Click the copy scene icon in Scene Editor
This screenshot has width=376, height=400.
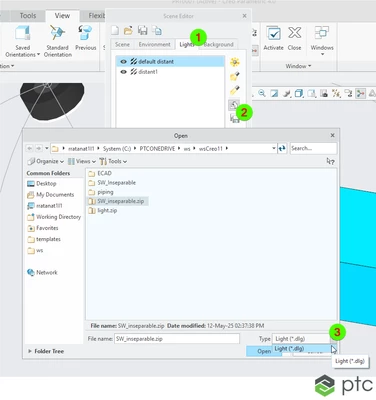coord(157,31)
